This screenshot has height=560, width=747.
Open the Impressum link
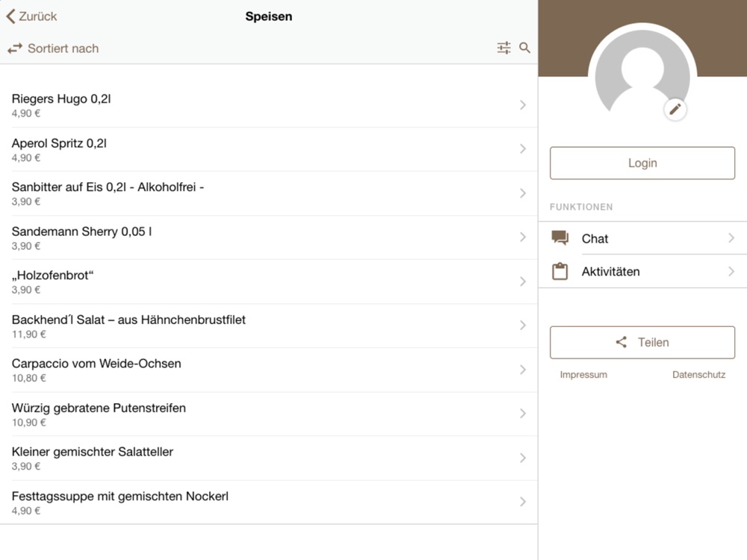click(x=583, y=375)
